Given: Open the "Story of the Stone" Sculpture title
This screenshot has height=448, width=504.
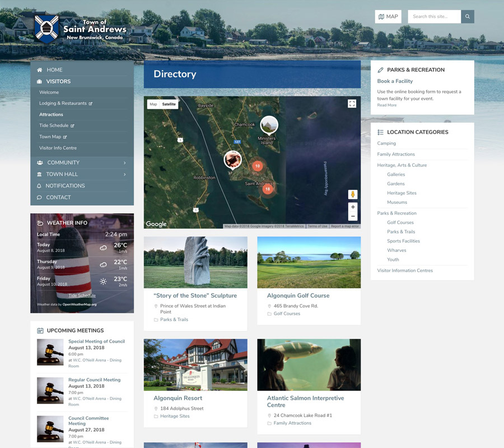Looking at the screenshot, I should 195,296.
